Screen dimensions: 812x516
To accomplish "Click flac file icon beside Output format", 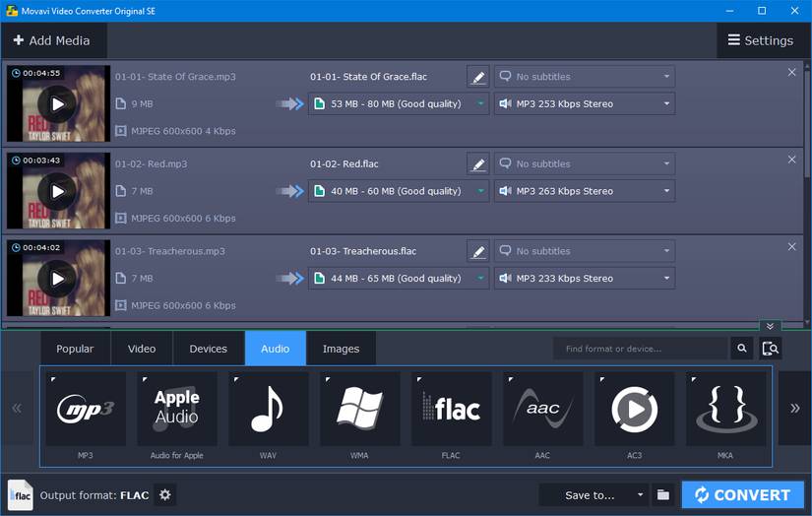I will click(21, 494).
